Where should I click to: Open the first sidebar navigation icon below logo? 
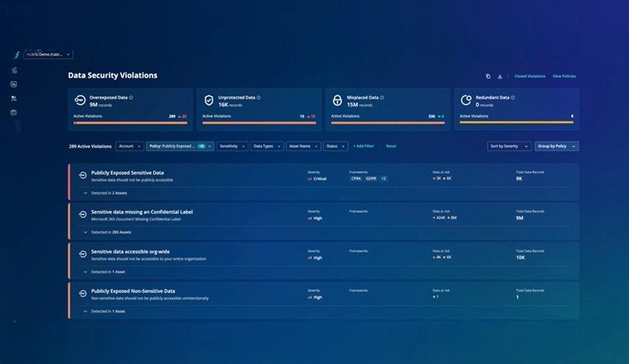coord(14,70)
